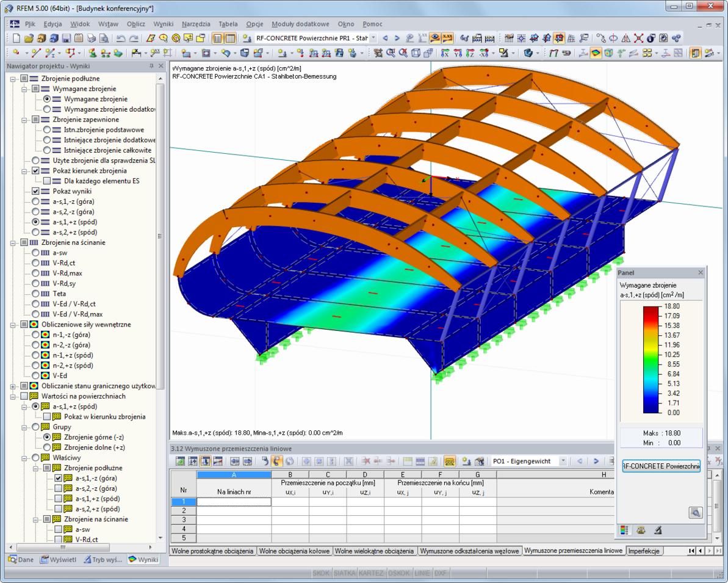Uncheck the Pokaż wyniki checkbox

pos(35,191)
